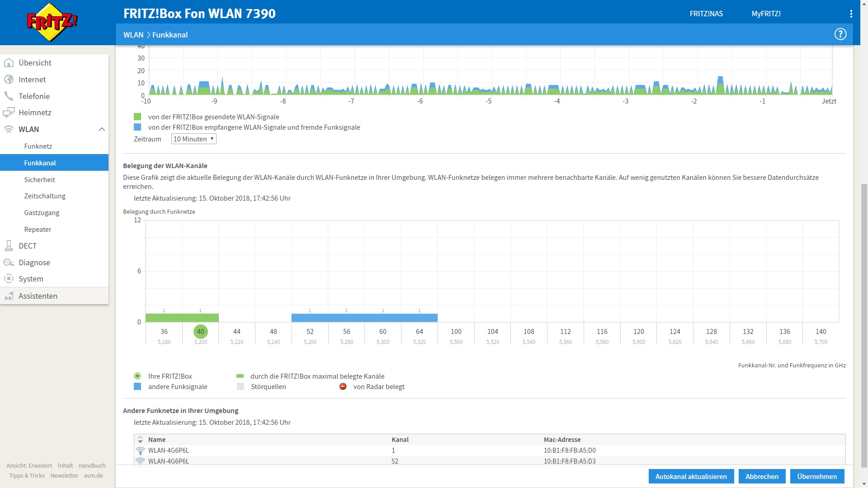Screen dimensions: 868x488
Task: Select the highlighted channel 40 marker
Action: [x=200, y=332]
